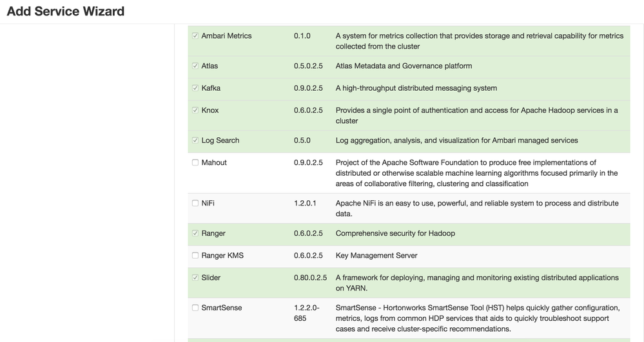The image size is (644, 342).
Task: Click the Ranger KMS service name
Action: click(x=222, y=256)
